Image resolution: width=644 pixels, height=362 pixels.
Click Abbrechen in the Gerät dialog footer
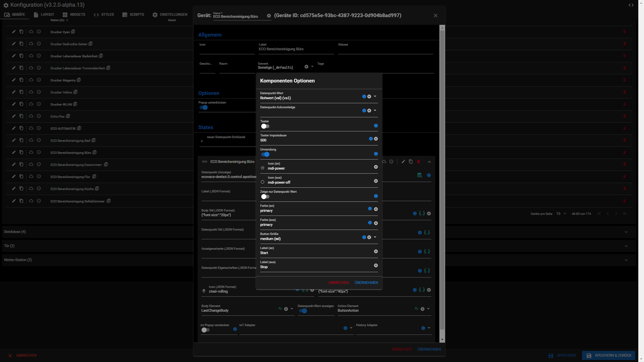tap(401, 349)
